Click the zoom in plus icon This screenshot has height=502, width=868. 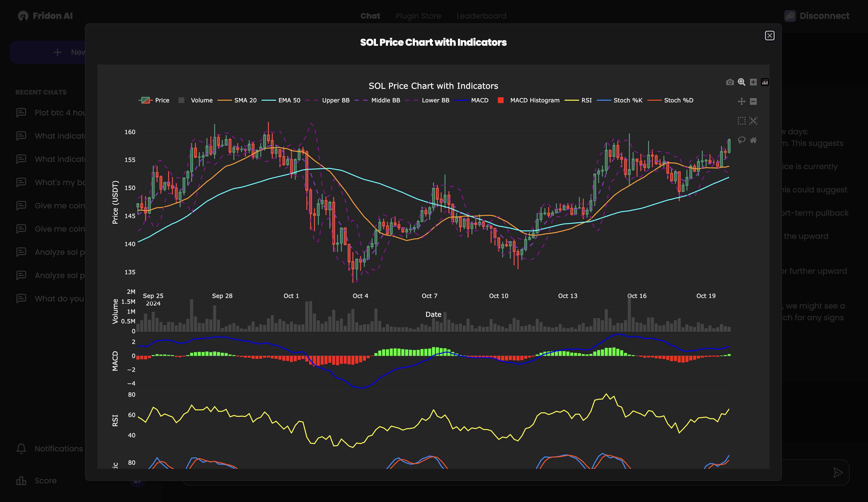coord(753,82)
